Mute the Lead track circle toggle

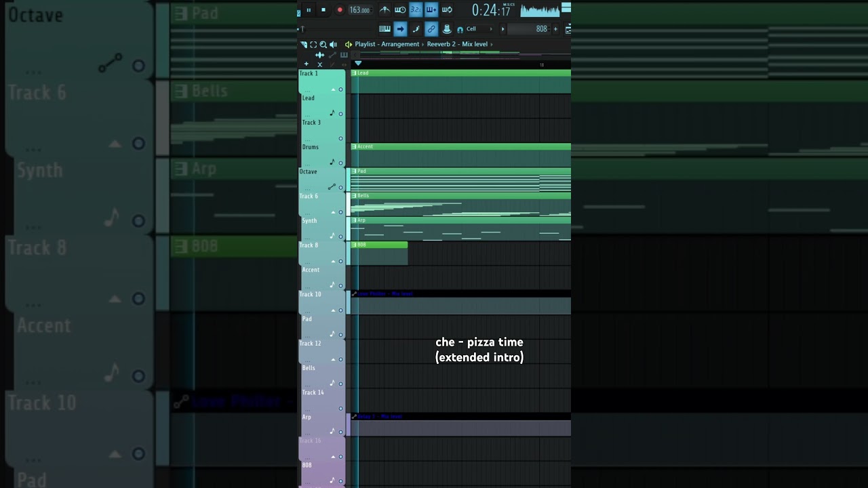340,114
